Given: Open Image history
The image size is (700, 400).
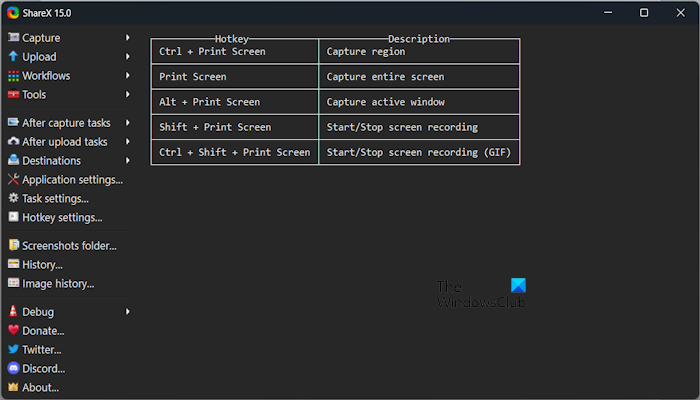Looking at the screenshot, I should [58, 284].
